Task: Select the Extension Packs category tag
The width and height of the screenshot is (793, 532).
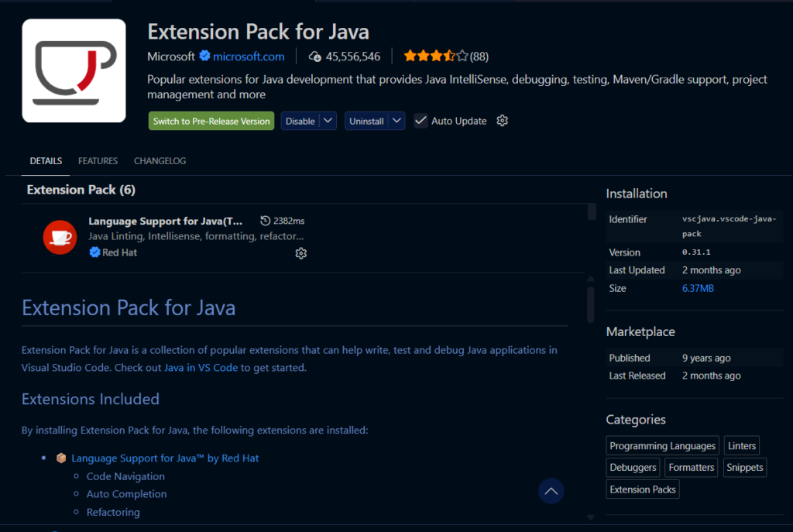Action: click(642, 489)
